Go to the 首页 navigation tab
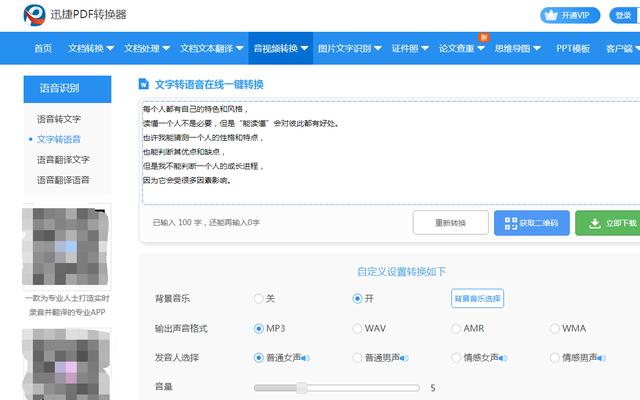Viewport: 640px width, 400px height. click(x=43, y=48)
